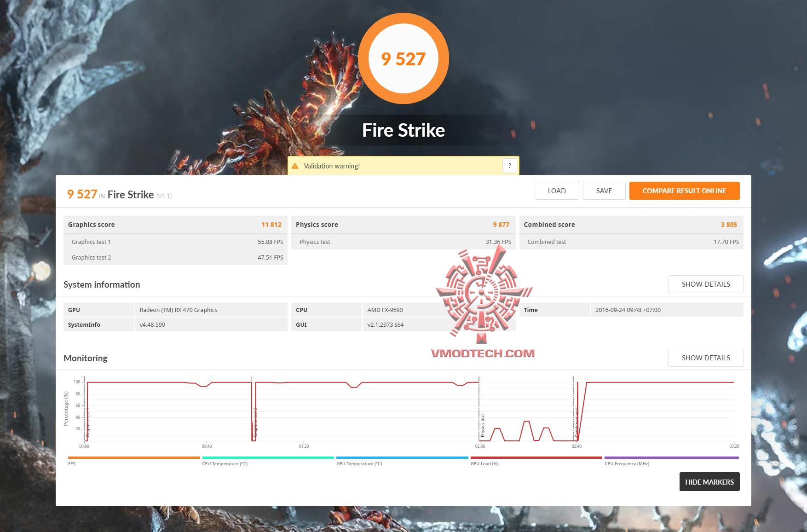Save the Fire Strike result
807x532 pixels.
(x=604, y=191)
